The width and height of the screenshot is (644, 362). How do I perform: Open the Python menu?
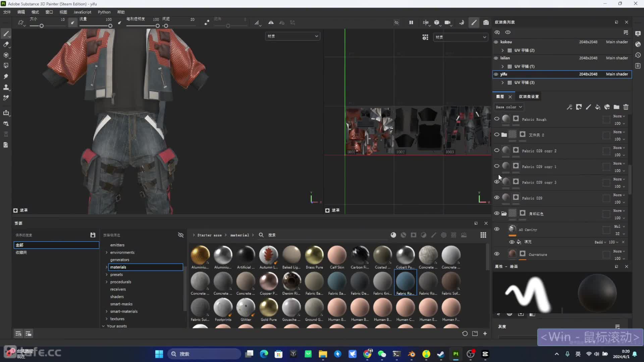point(104,12)
